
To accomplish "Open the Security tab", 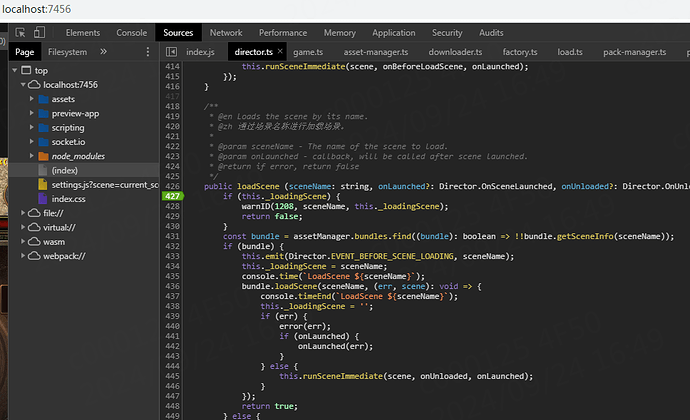I will pos(447,33).
